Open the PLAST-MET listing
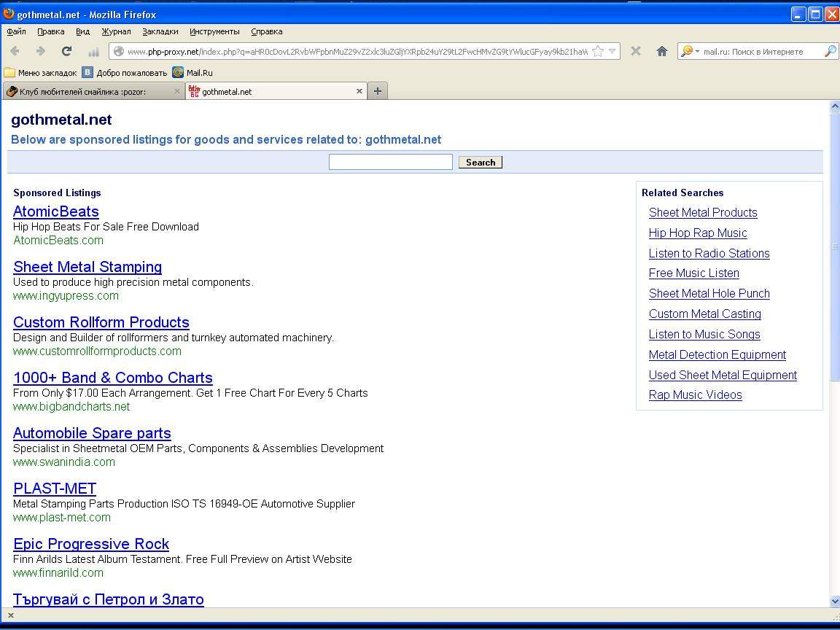 pos(55,489)
